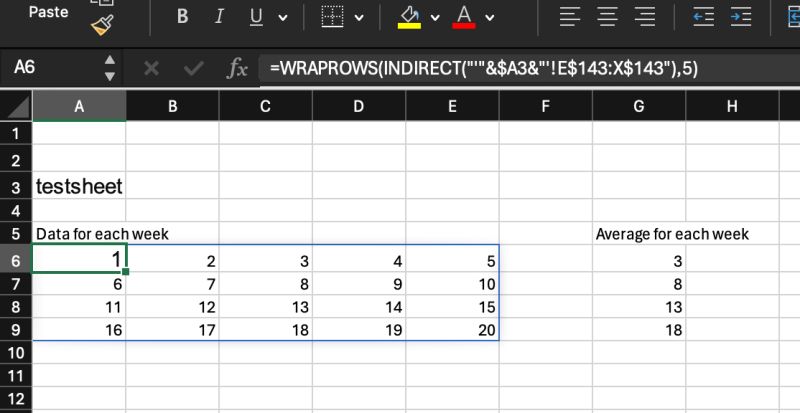The height and width of the screenshot is (413, 800).
Task: Click into the WRAPROWS formula bar
Action: (x=529, y=68)
